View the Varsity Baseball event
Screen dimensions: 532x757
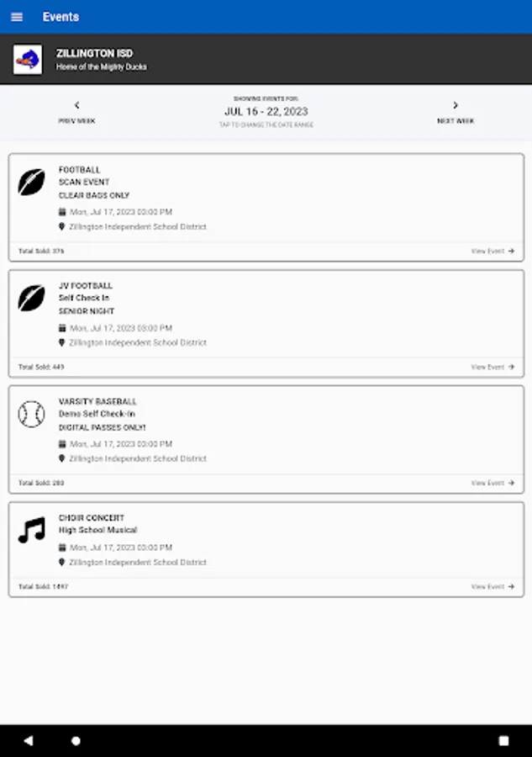pos(492,483)
